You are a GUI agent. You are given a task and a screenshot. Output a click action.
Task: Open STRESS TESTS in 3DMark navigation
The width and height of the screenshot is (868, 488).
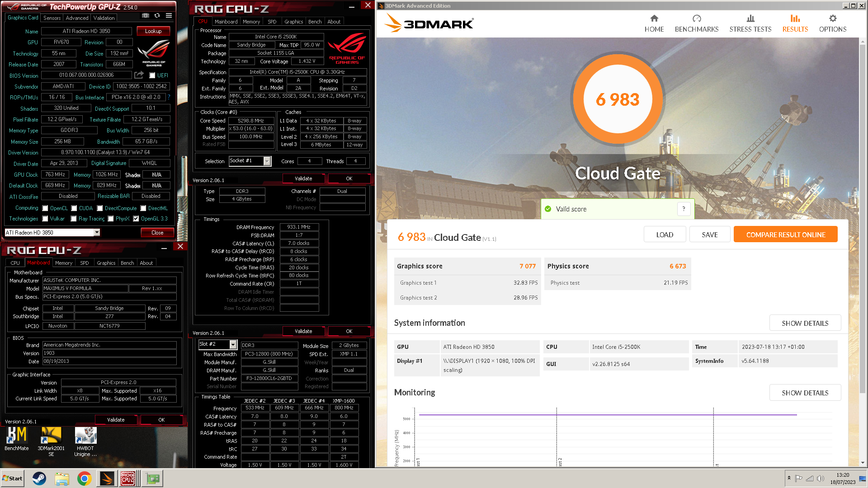(750, 23)
